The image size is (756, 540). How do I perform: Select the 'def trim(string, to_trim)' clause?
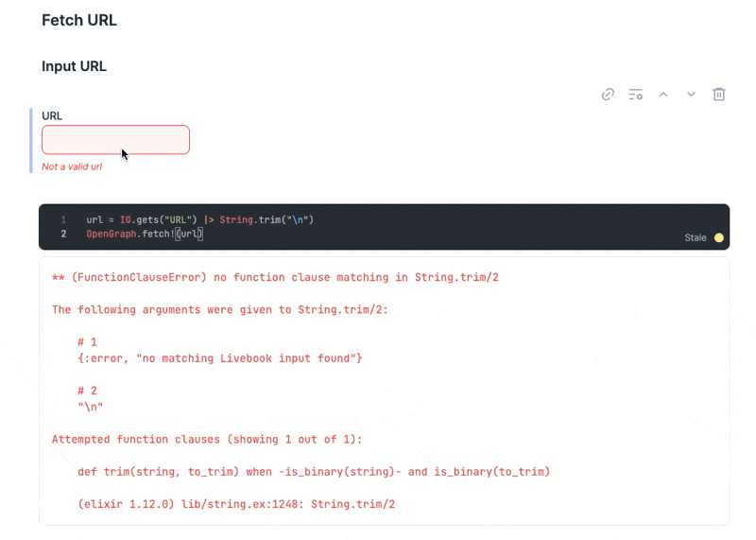click(314, 472)
